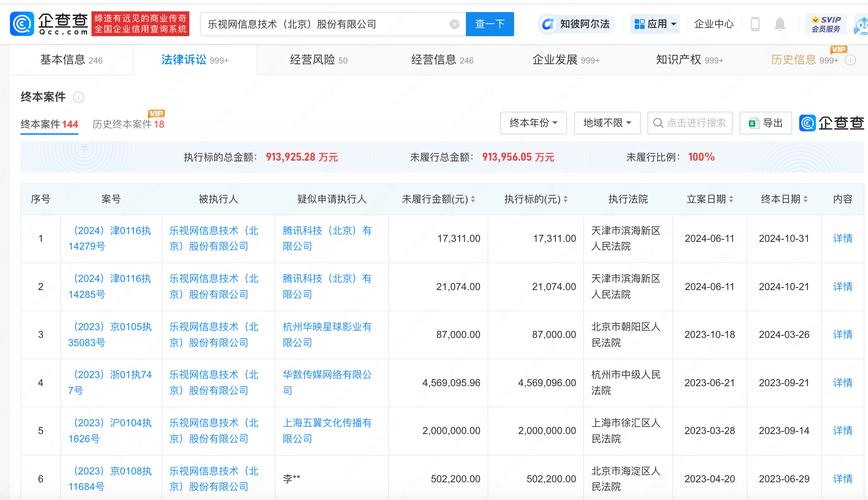
Task: View 详情 for row 2
Action: click(x=843, y=287)
